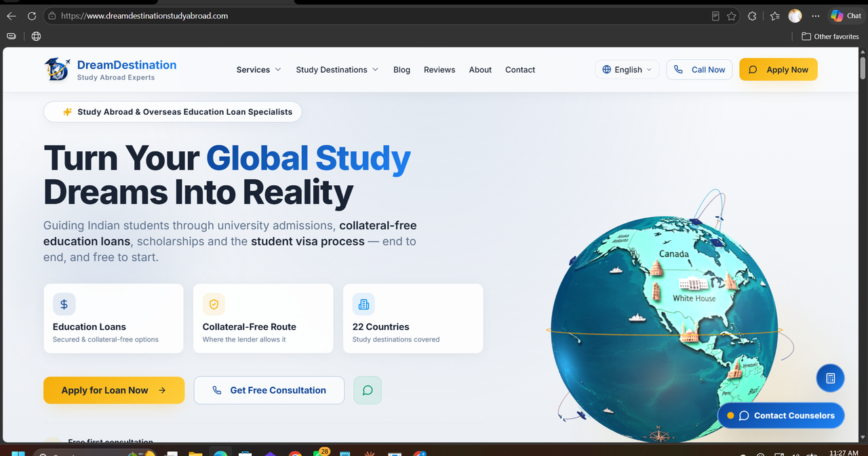Open Copilot Chat in the browser toolbar
Image resolution: width=868 pixels, height=456 pixels.
[846, 16]
